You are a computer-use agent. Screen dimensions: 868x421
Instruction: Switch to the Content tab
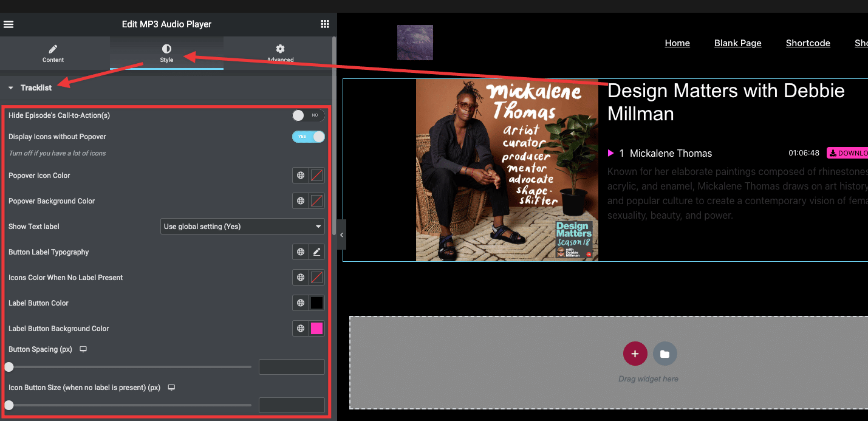point(53,53)
